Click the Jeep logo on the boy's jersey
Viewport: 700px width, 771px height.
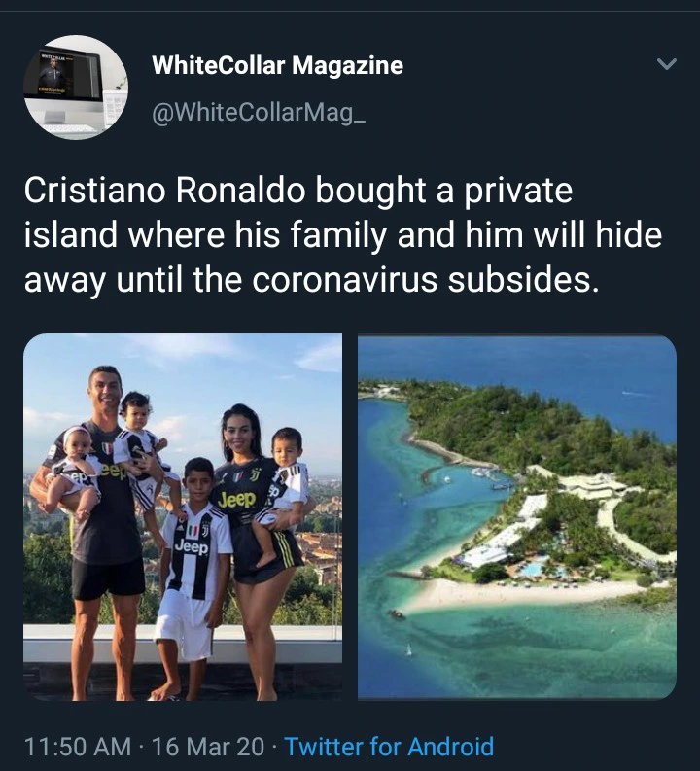tap(192, 546)
